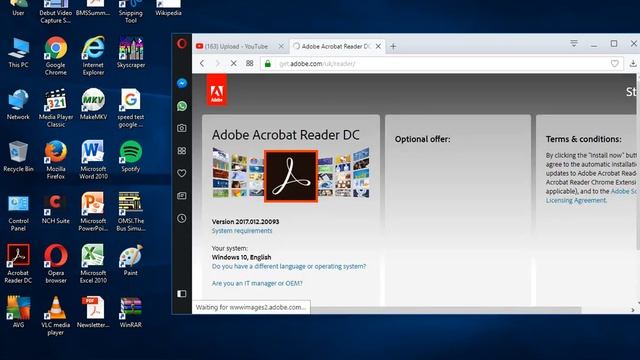Open the tab menu icon
Image resolution: width=640 pixels, height=360 pixels.
click(x=574, y=43)
